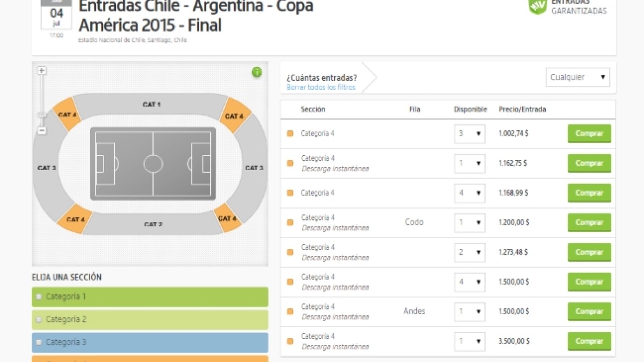Screen dimensions: 644x362
Task: Open the Cualquier ticket quantity dropdown
Action: (x=577, y=77)
